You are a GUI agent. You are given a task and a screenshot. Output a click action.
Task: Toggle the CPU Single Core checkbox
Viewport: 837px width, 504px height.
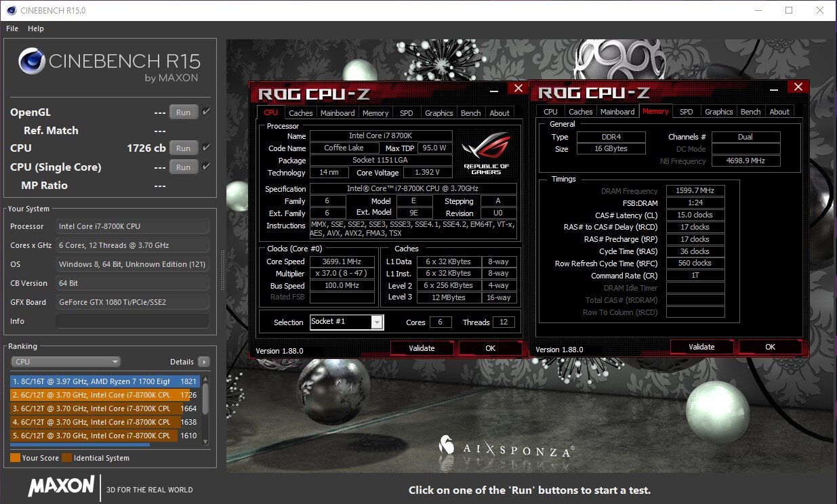pyautogui.click(x=207, y=166)
